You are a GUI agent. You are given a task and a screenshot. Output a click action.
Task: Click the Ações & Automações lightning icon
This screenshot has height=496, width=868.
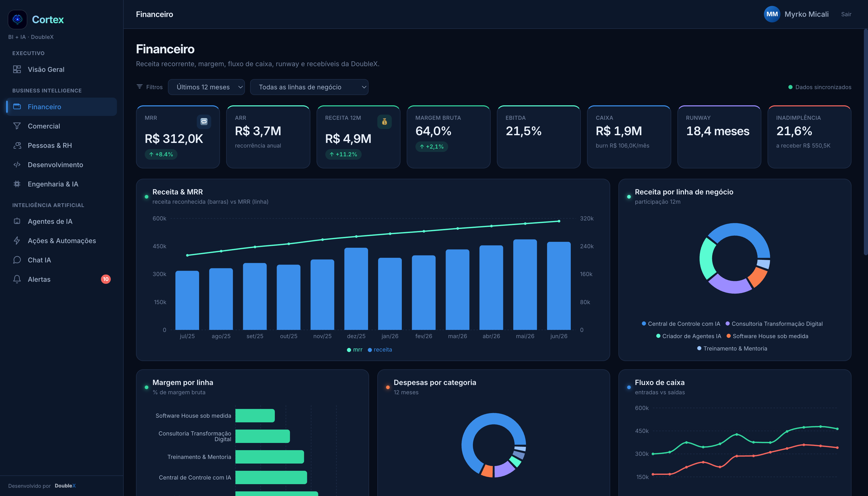click(17, 241)
